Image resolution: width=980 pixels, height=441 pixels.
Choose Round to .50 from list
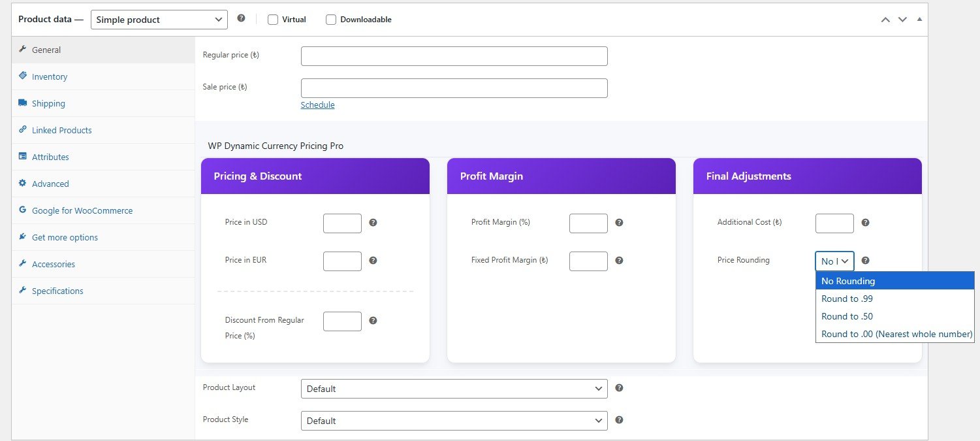[x=847, y=316]
